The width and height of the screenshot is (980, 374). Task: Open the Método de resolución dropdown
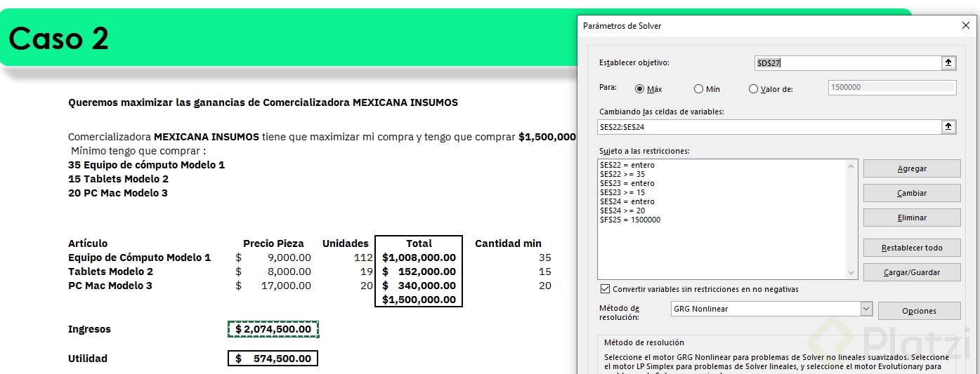pos(866,309)
